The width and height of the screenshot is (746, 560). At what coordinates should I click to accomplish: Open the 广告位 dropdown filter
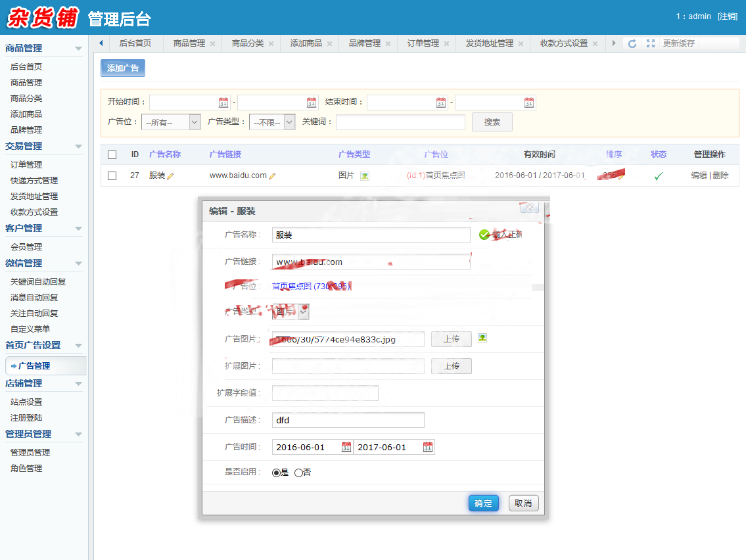pos(171,122)
